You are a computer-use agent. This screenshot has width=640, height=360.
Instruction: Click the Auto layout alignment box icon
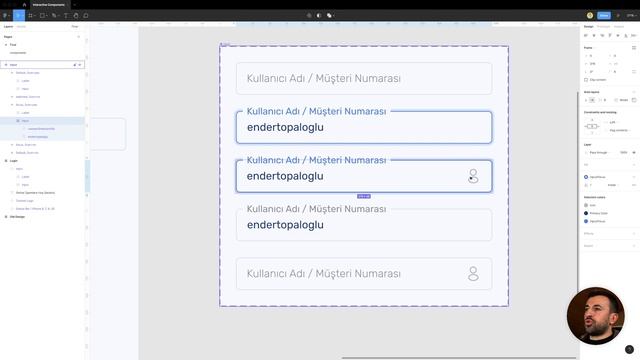tap(634, 100)
